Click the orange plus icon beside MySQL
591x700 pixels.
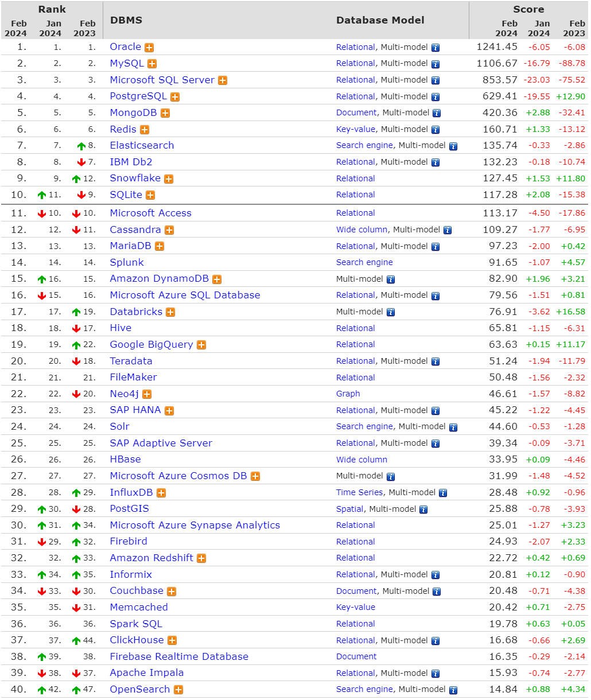click(152, 64)
